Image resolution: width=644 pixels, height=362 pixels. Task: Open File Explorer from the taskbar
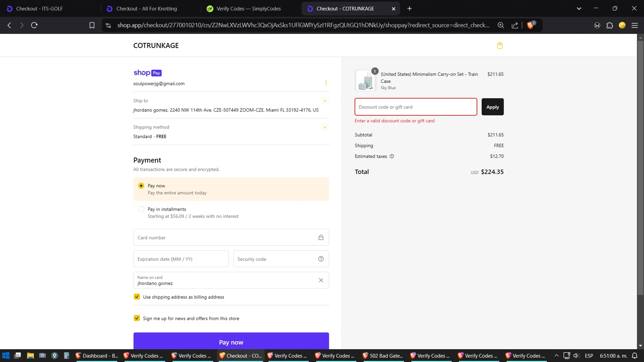click(30, 356)
